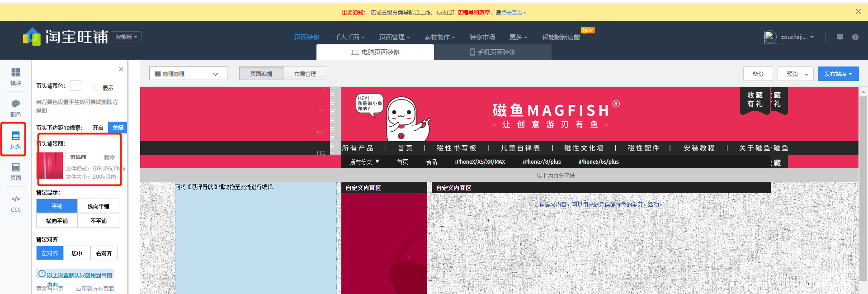Expand the 素材制作 menu

pos(439,37)
